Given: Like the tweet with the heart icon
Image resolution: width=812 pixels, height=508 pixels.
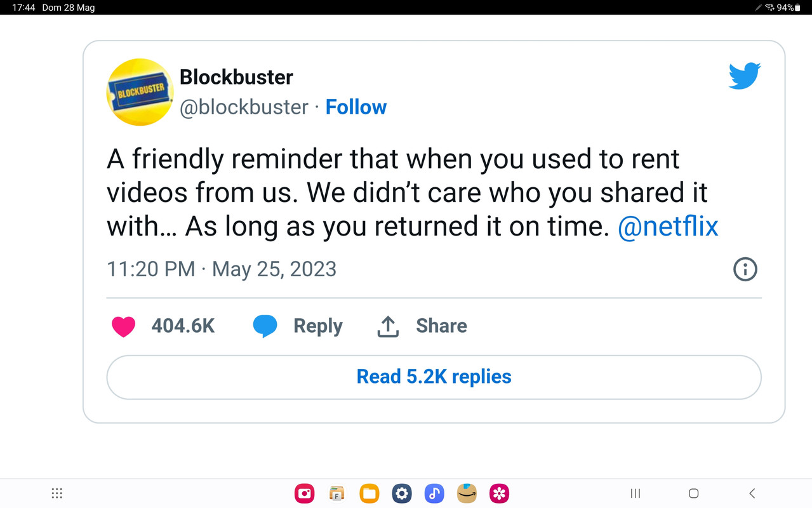Looking at the screenshot, I should pos(123,326).
